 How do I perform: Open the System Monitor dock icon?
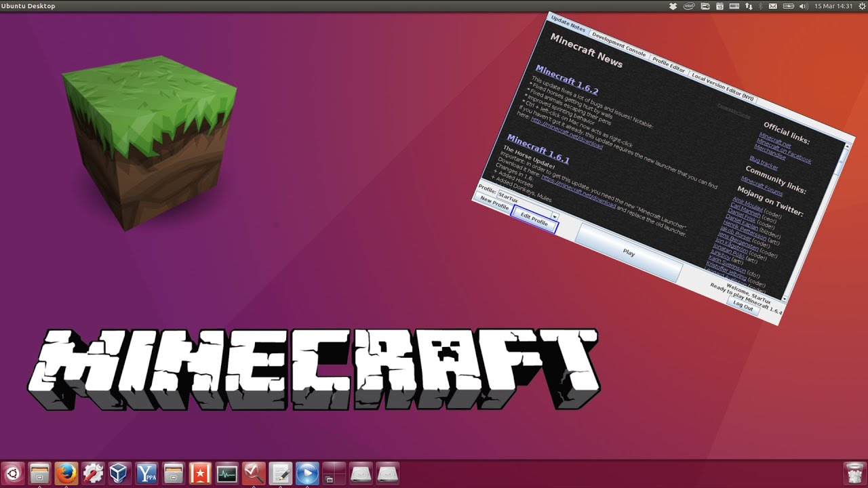(x=226, y=473)
